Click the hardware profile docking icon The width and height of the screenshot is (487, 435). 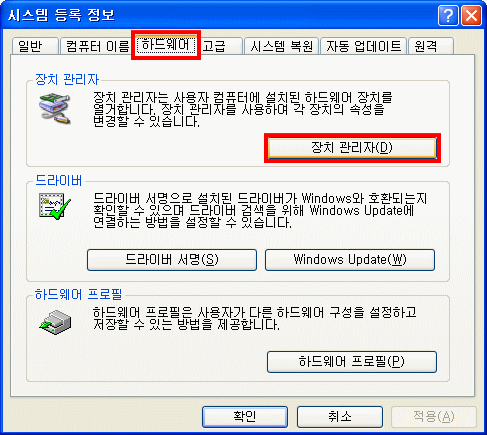pos(55,322)
